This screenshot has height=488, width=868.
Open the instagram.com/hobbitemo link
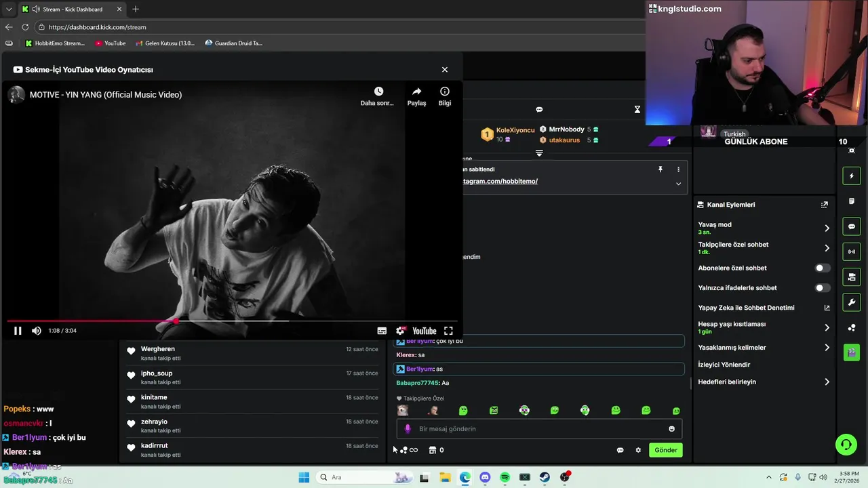coord(500,182)
